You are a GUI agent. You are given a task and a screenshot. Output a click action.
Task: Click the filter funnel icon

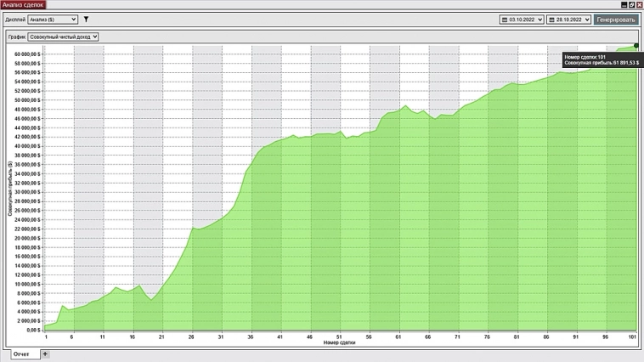click(x=86, y=19)
